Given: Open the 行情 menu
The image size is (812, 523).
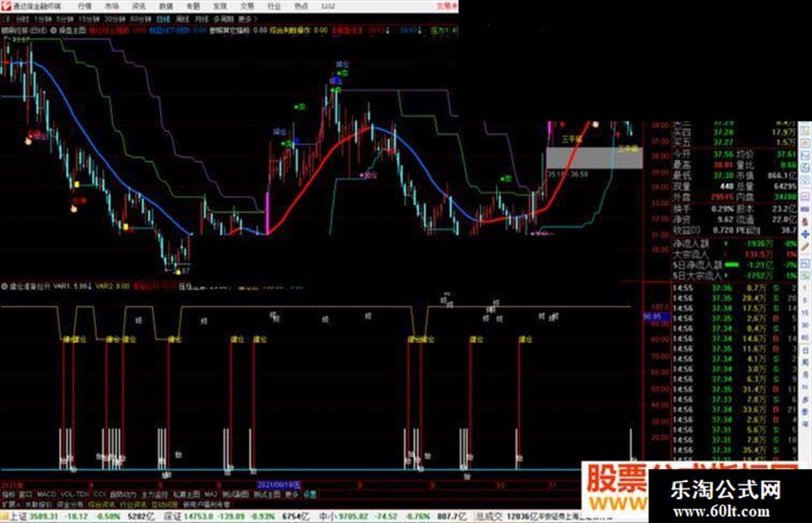Looking at the screenshot, I should coord(84,6).
